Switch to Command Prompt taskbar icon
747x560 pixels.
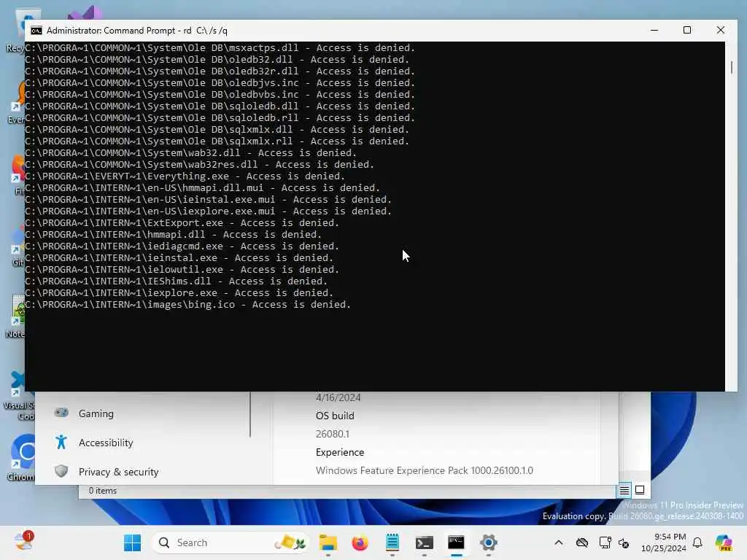coord(456,542)
